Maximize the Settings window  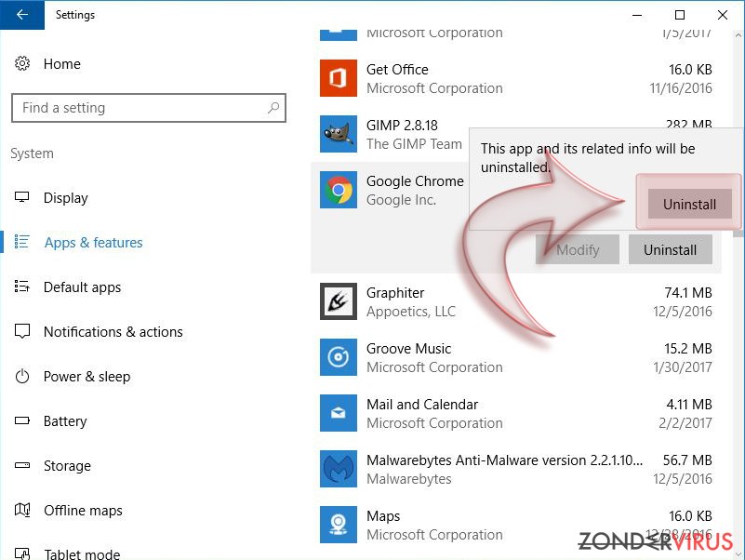[x=680, y=15]
